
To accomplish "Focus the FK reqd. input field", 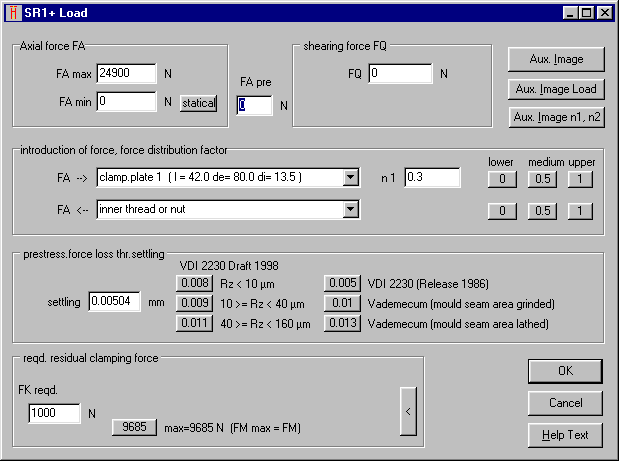I will [x=55, y=413].
